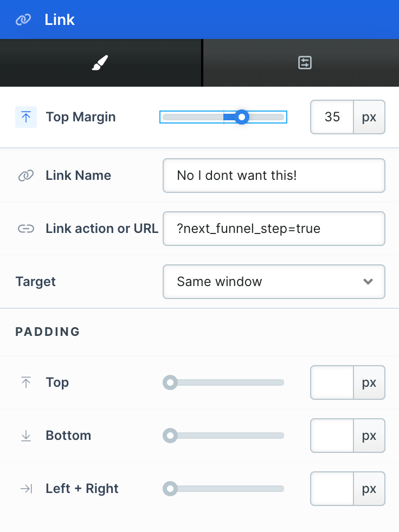Click the chain icon beside Link Name
Viewport: 399px width, 532px height.
(26, 176)
